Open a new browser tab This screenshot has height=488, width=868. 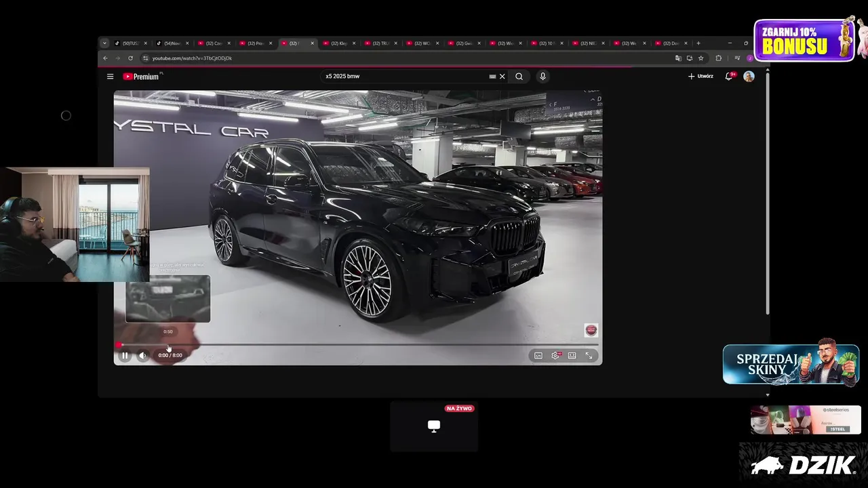698,43
